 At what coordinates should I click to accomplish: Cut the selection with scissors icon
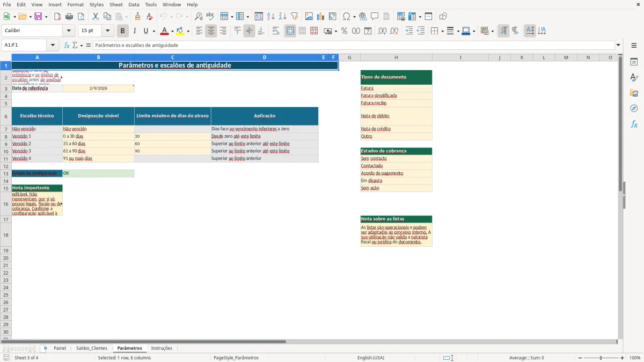tap(96, 17)
